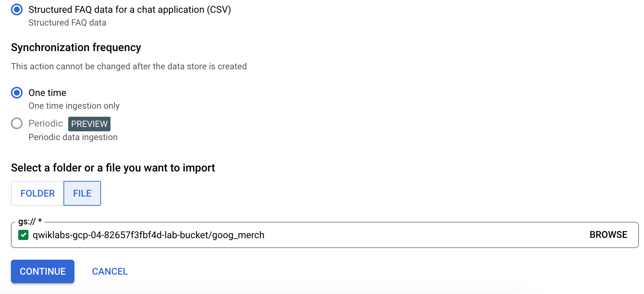The image size is (644, 294).
Task: Click the "gs:// *" field label
Action: 30,221
